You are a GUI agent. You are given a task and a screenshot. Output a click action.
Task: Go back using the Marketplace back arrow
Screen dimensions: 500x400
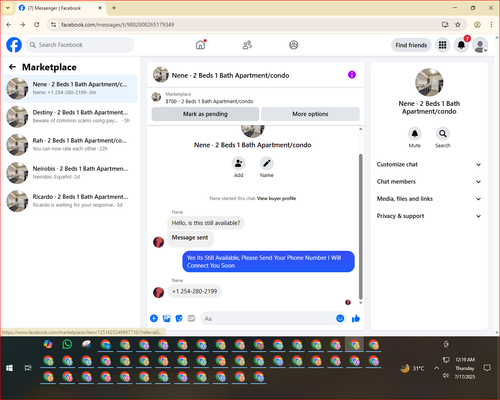[12, 67]
